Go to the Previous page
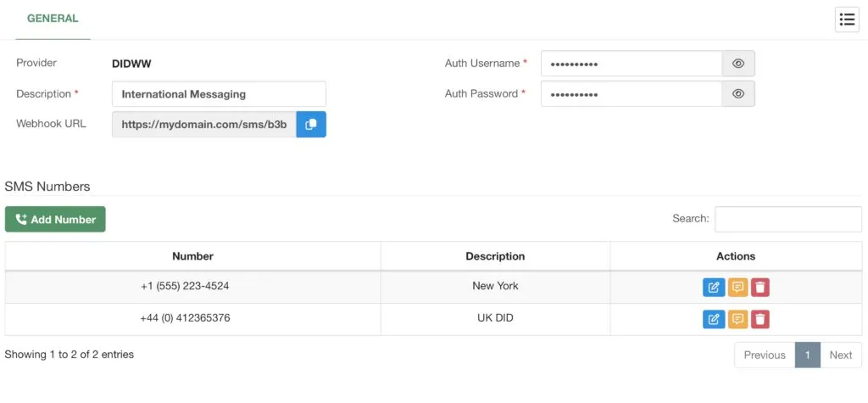Viewport: 868px width, 403px height. point(765,355)
